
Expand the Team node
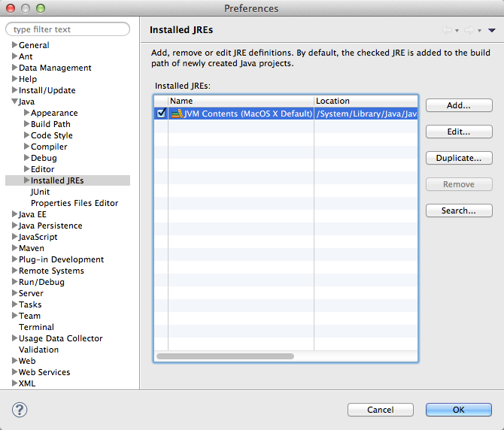click(14, 315)
